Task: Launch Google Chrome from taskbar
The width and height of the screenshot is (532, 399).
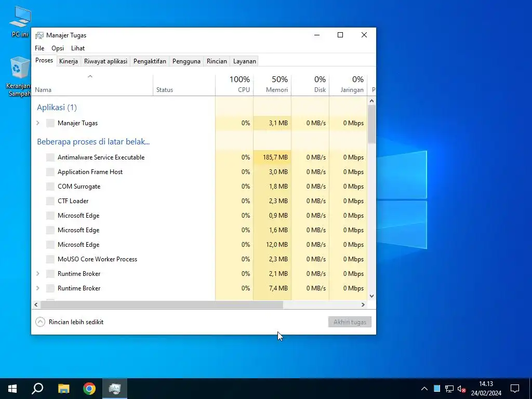Action: (x=89, y=389)
